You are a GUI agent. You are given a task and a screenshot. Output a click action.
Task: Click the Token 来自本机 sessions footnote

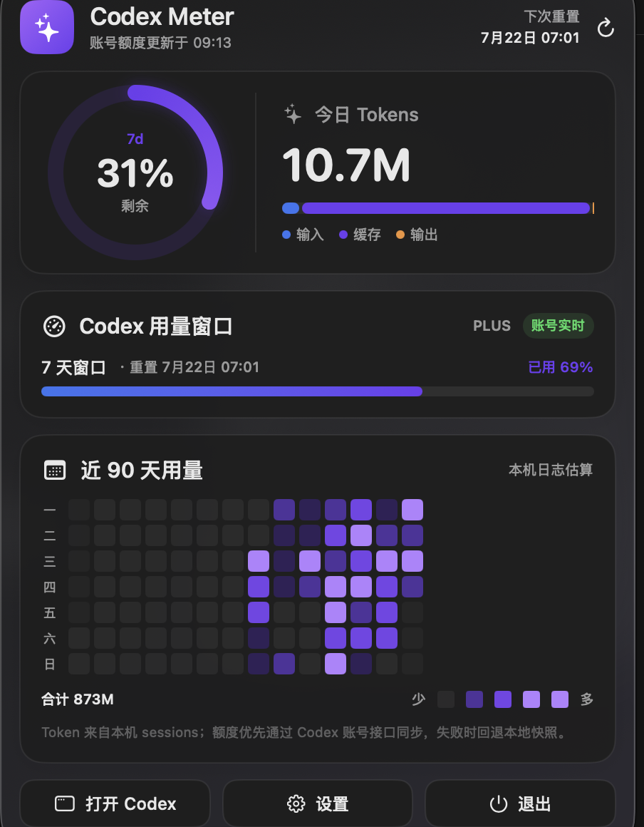[305, 733]
